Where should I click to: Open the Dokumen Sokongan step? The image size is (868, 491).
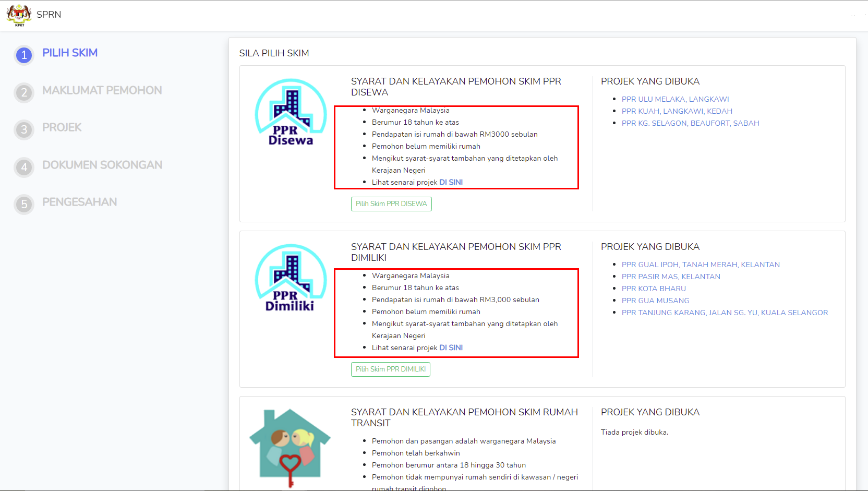click(102, 165)
